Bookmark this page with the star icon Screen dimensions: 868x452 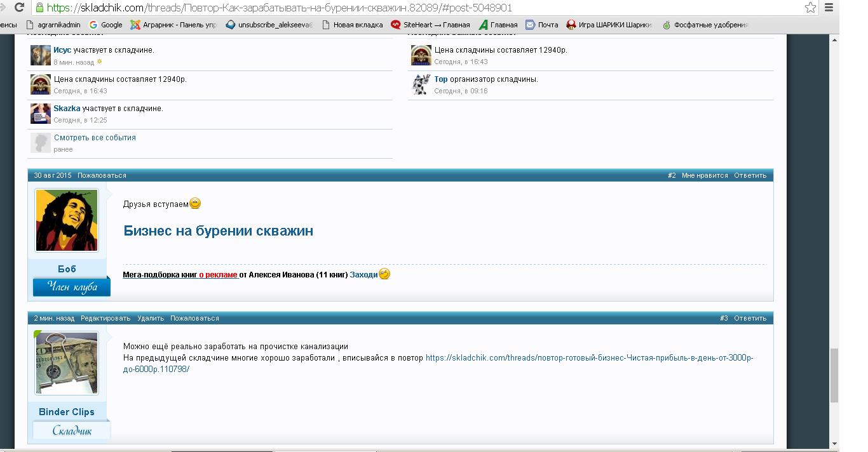(x=810, y=8)
